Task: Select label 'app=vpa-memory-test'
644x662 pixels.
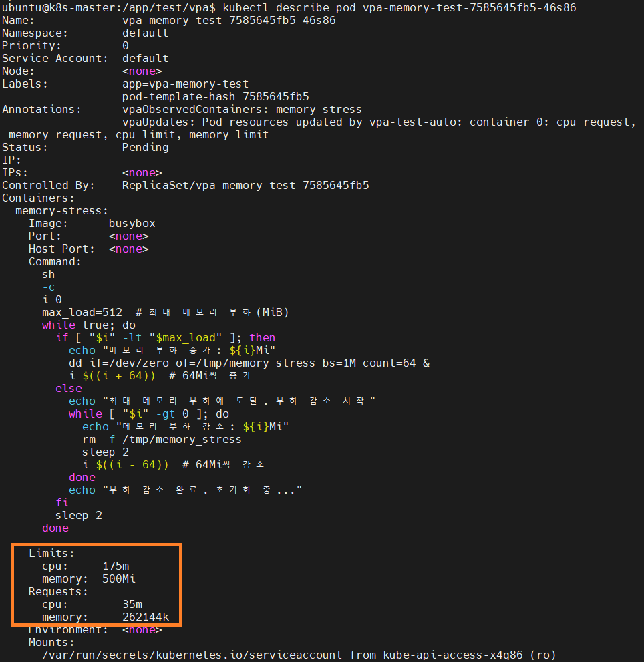Action: pyautogui.click(x=186, y=84)
